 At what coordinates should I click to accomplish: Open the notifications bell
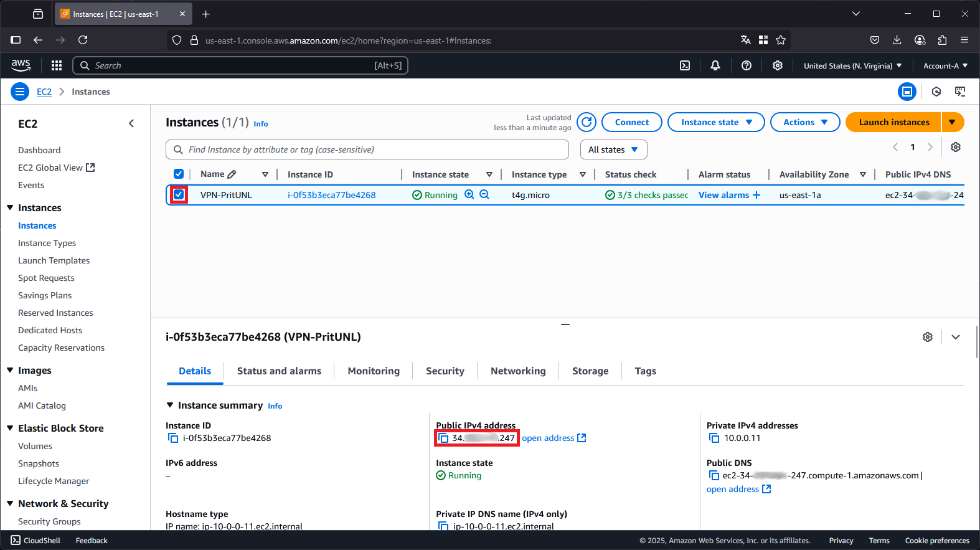pyautogui.click(x=715, y=65)
